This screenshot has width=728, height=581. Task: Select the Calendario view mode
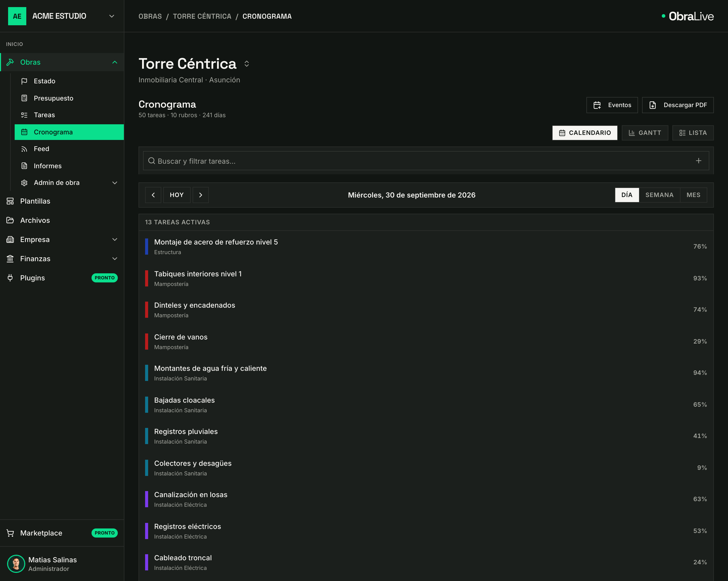click(584, 133)
